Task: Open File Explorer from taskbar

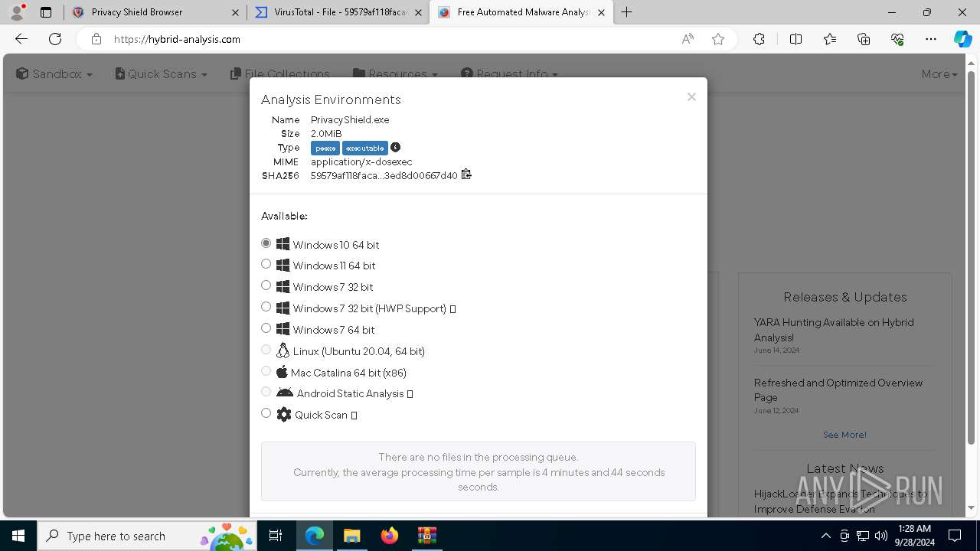Action: point(351,536)
